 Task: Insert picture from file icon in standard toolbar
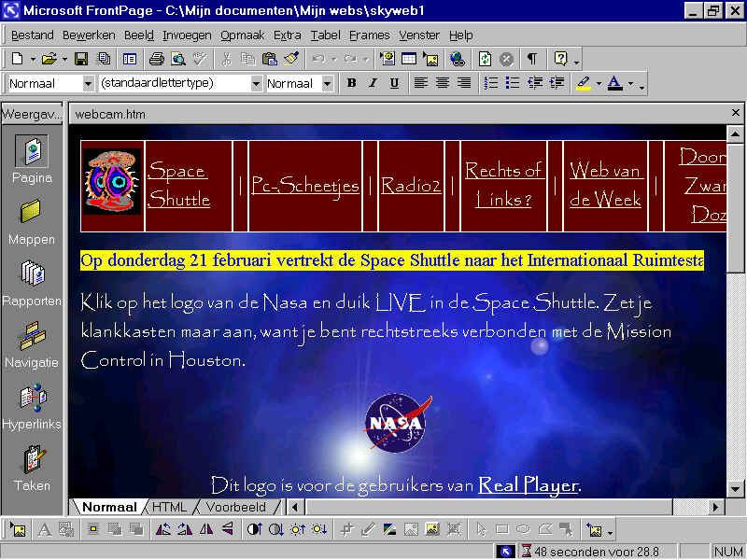(431, 59)
